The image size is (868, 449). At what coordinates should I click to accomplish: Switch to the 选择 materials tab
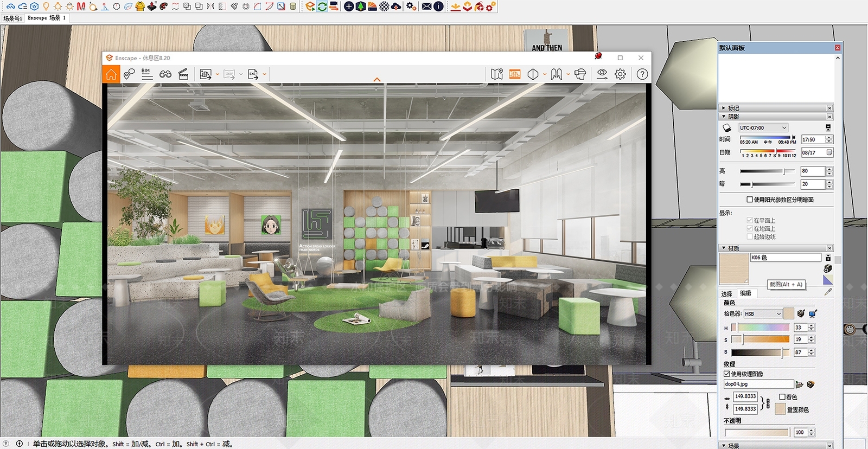(727, 293)
